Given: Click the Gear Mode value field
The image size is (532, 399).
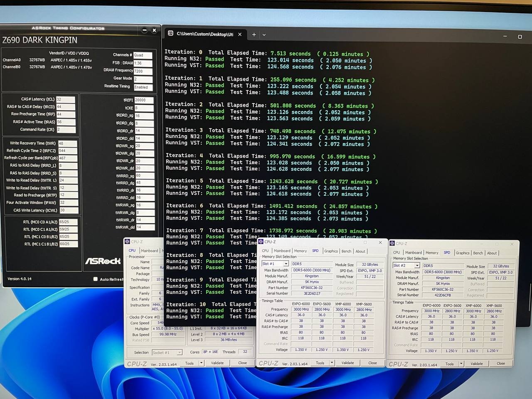Looking at the screenshot, I should click(143, 79).
